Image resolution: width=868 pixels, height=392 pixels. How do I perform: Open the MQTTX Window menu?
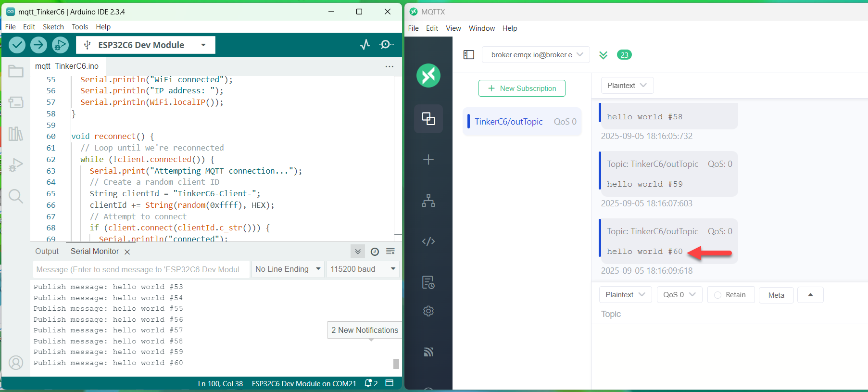click(x=482, y=28)
